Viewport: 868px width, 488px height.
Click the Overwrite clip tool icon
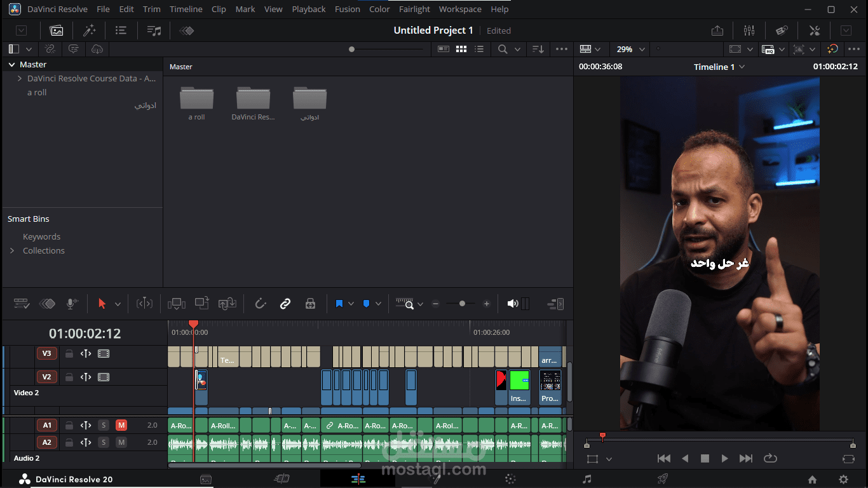pos(202,304)
